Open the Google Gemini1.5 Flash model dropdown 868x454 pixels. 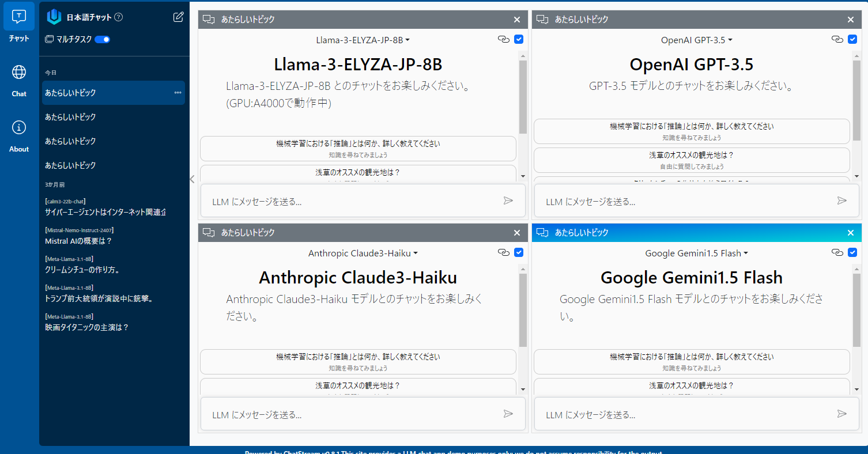(x=692, y=253)
